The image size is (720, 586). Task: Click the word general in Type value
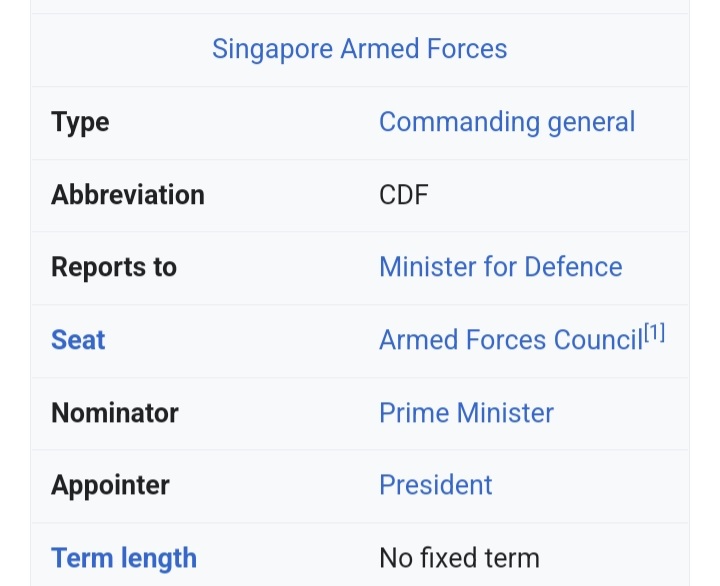pos(591,122)
